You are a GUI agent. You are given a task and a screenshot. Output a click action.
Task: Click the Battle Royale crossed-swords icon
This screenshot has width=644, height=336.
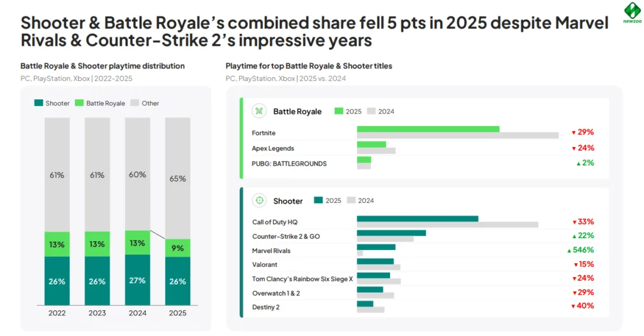tap(258, 111)
